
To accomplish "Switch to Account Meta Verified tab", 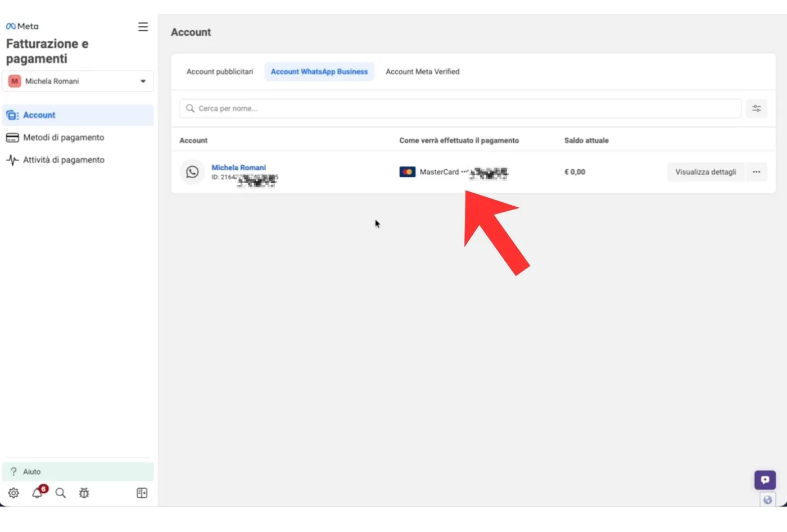I will click(423, 71).
